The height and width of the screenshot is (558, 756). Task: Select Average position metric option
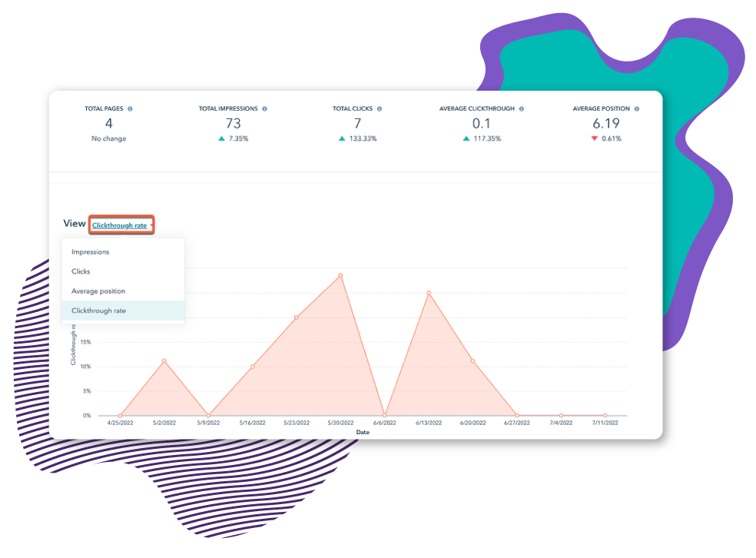(98, 291)
